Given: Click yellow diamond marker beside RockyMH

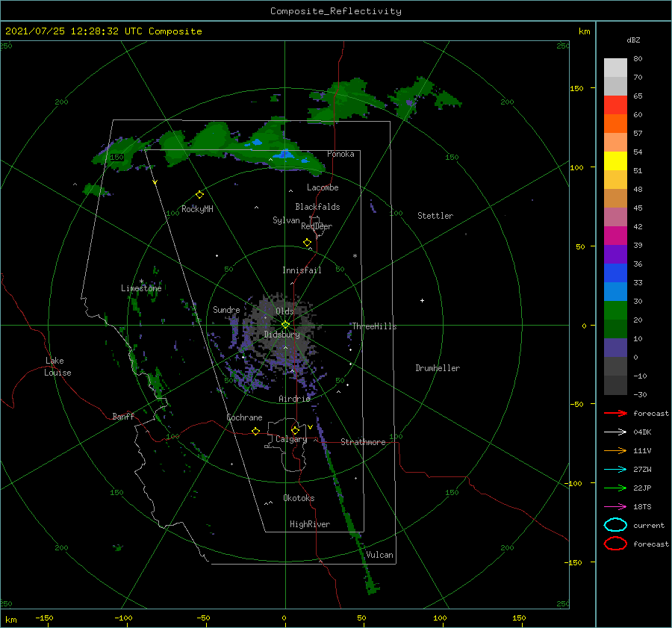Looking at the screenshot, I should point(199,195).
